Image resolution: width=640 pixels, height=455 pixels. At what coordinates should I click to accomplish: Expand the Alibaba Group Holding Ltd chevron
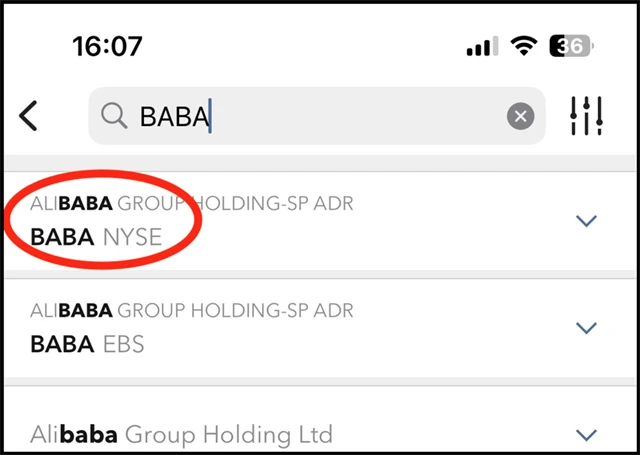pos(587,434)
